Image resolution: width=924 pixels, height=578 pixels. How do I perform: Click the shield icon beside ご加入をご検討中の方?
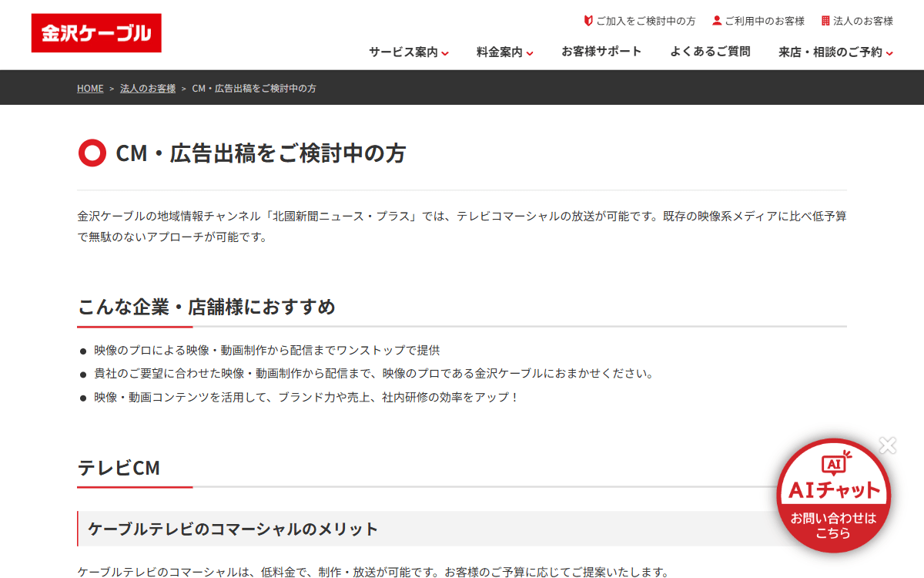588,21
